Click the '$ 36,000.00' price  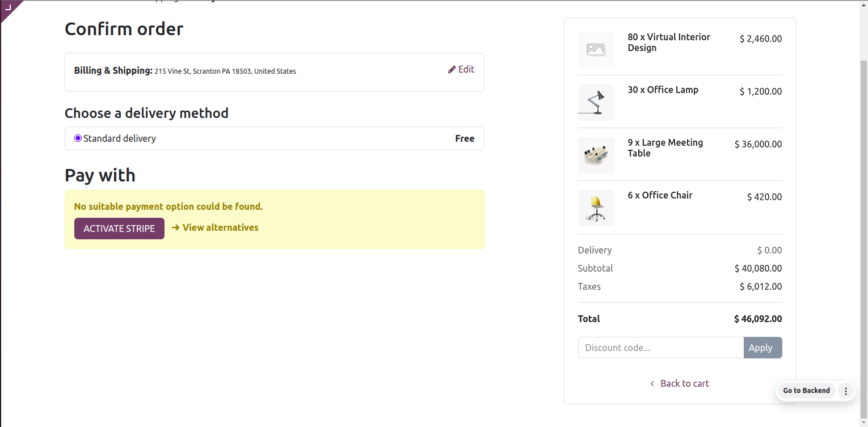coord(758,145)
